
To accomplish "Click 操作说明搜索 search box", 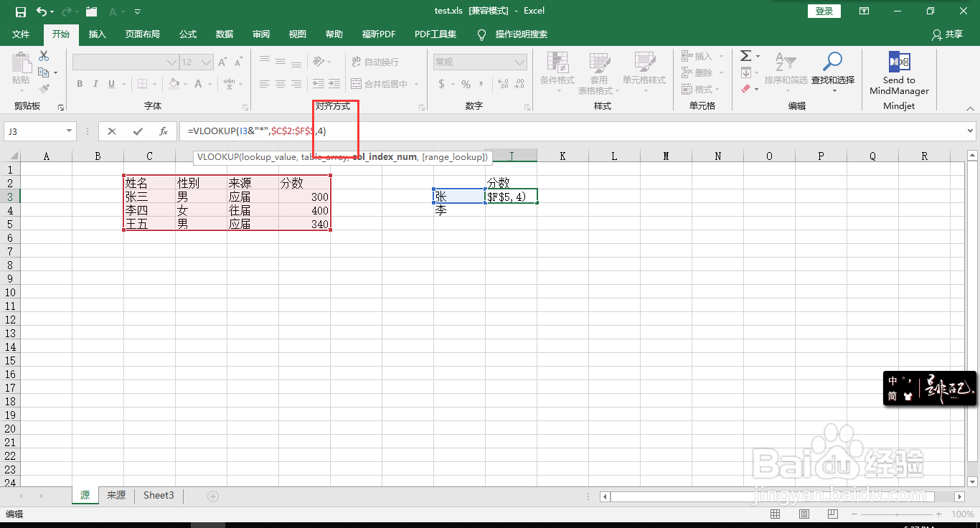I will point(522,34).
